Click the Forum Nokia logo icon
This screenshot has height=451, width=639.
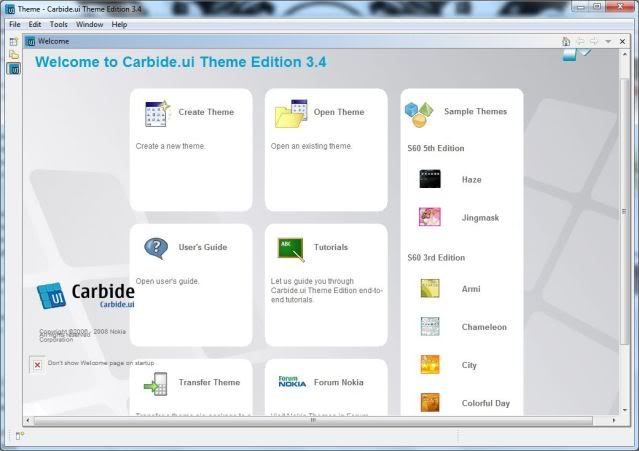point(292,382)
